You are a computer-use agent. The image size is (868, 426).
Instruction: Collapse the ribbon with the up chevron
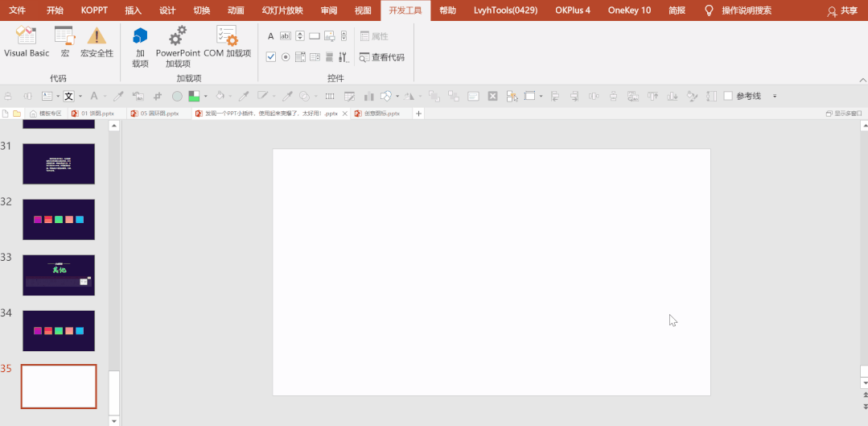(x=862, y=81)
